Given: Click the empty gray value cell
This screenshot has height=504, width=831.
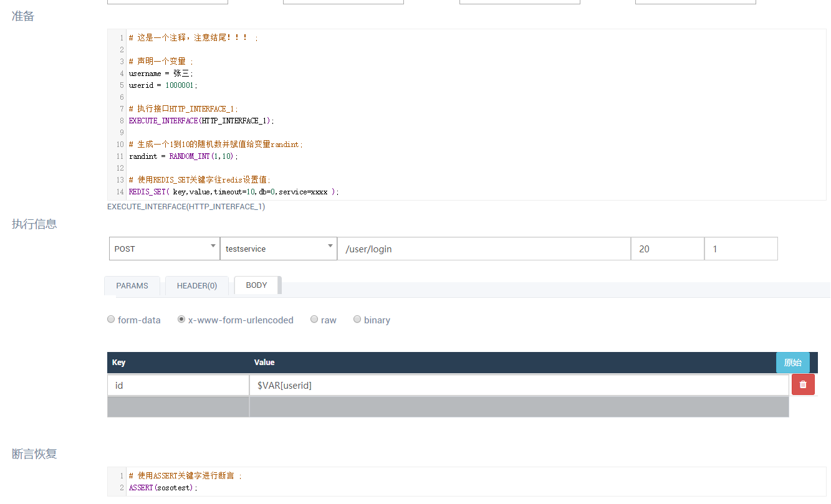Looking at the screenshot, I should tap(519, 407).
